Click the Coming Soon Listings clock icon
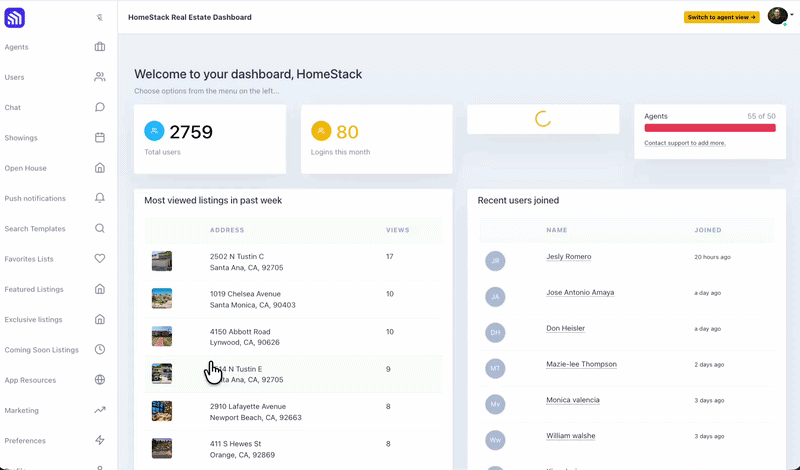 (100, 350)
